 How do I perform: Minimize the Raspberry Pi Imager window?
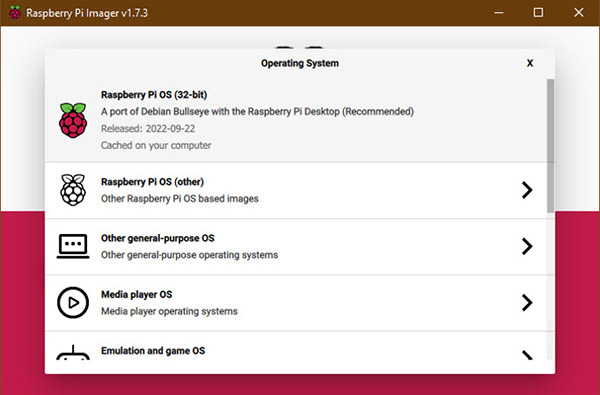coord(499,13)
